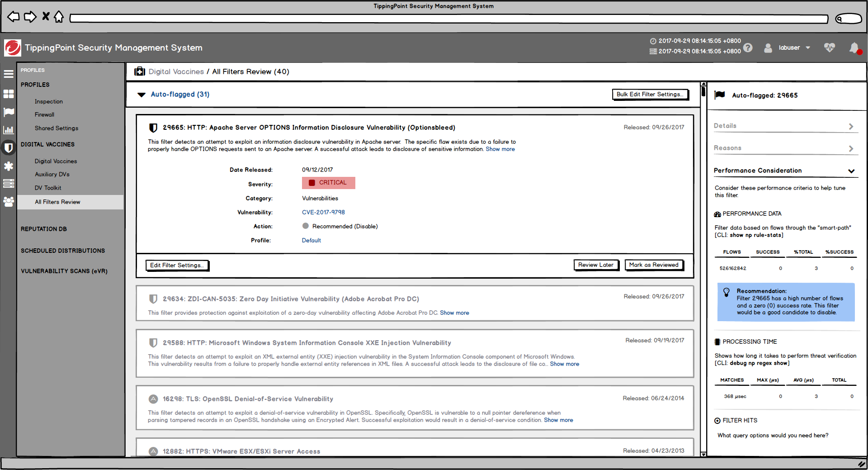The image size is (868, 470).
Task: Select the Recommended (Disable) action radio
Action: tap(306, 226)
